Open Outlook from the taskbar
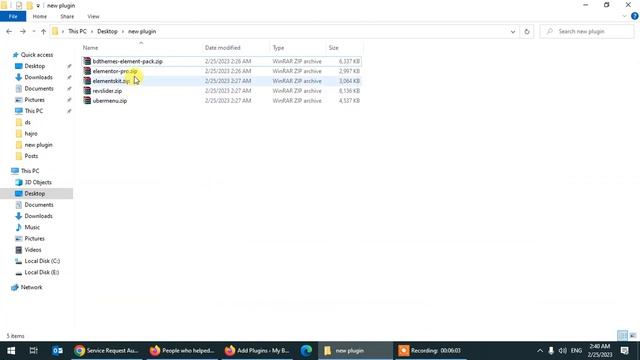 [57, 351]
